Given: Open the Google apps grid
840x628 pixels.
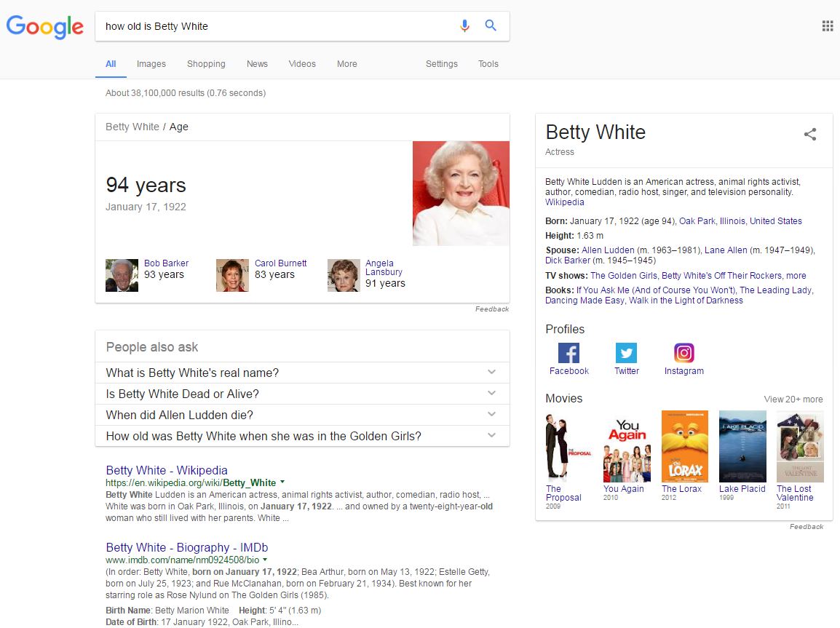Looking at the screenshot, I should [x=827, y=25].
